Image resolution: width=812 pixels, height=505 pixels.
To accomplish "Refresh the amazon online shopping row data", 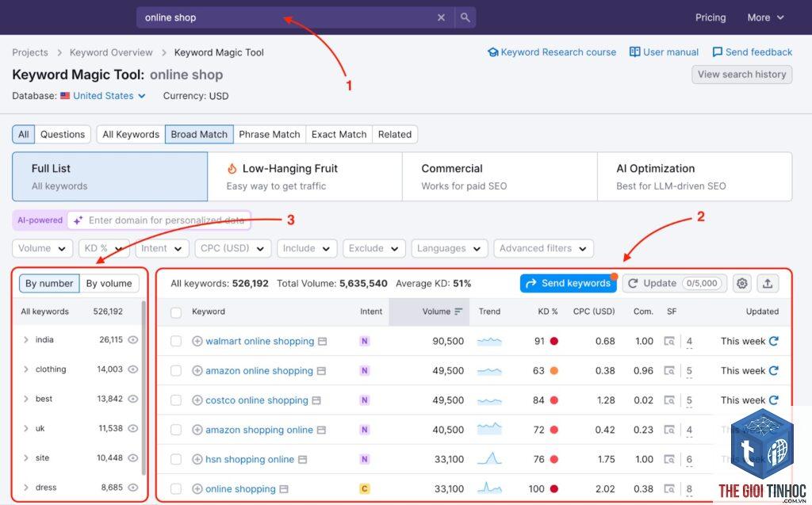I will click(774, 370).
